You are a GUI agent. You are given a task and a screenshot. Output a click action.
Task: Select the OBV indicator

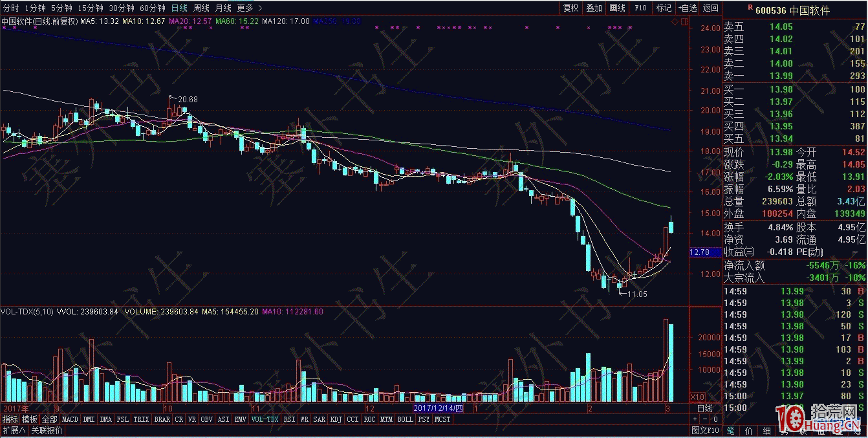click(x=207, y=419)
